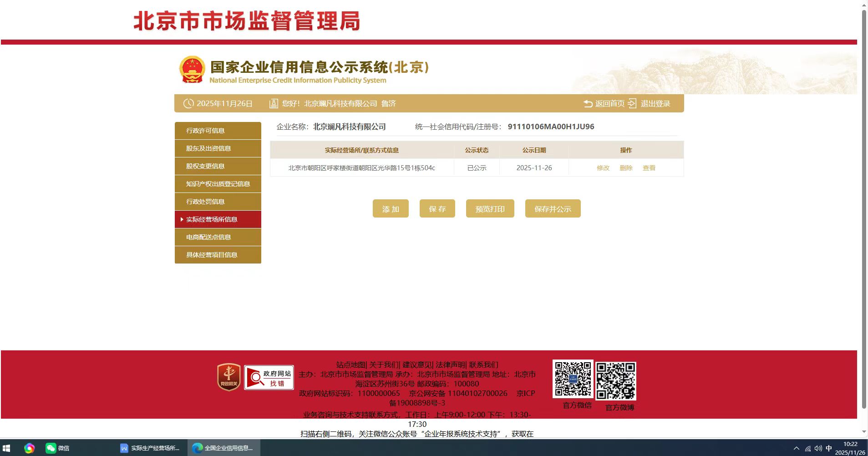Viewport: 868px width, 456px height.
Task: Open 关于我们 in the footer
Action: pyautogui.click(x=384, y=365)
